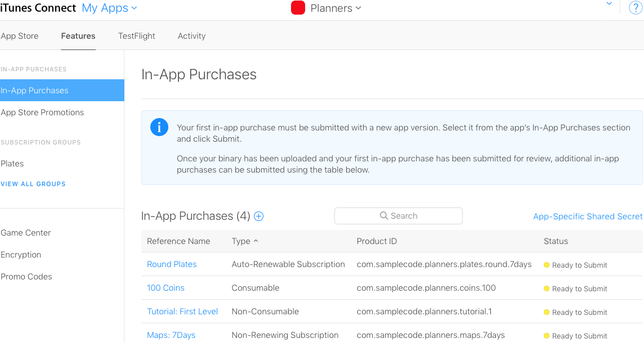
Task: Open the Round Plates purchase
Action: coord(172,264)
